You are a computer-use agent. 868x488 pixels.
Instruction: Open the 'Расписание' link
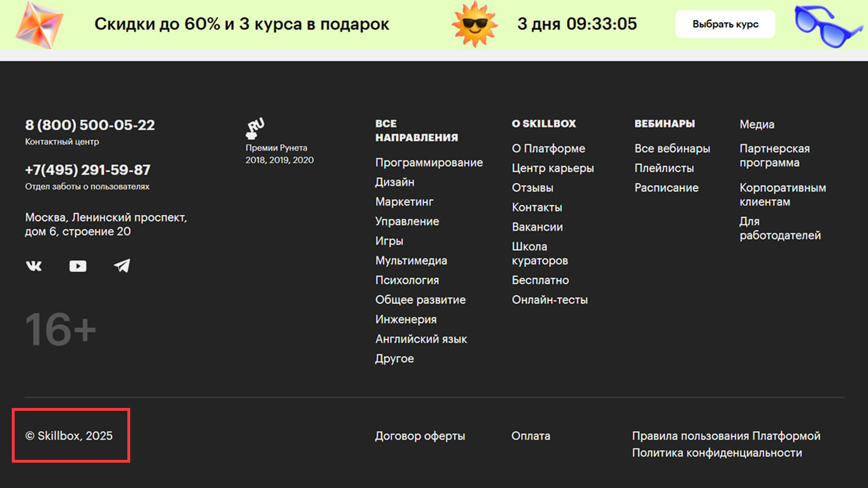tap(666, 188)
